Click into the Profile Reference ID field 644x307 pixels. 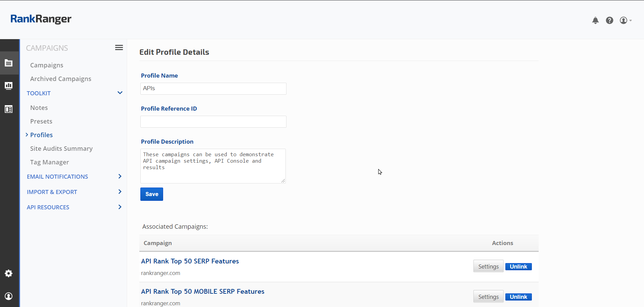213,122
